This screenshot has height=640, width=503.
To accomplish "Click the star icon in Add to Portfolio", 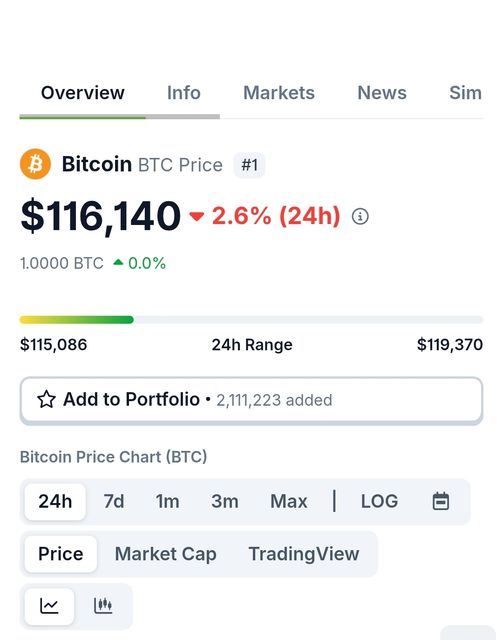I will pos(46,399).
